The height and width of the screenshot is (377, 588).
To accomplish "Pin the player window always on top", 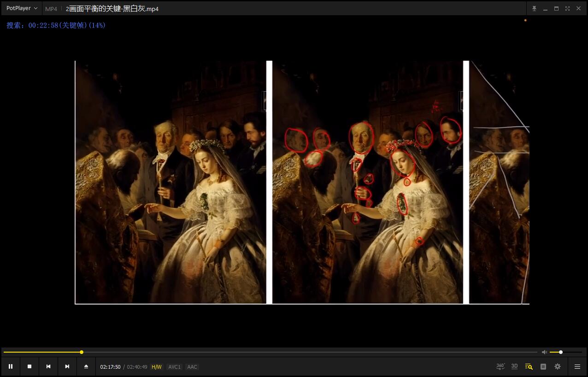I will pos(535,8).
